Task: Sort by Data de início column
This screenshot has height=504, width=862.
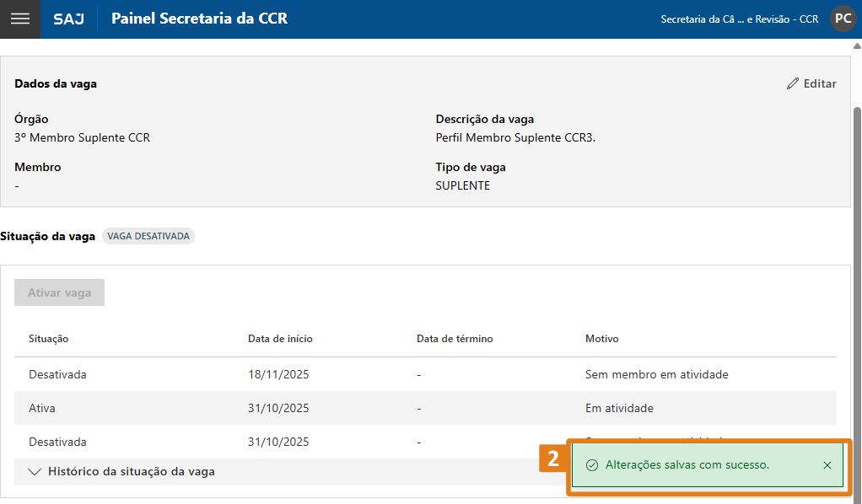Action: click(x=280, y=339)
